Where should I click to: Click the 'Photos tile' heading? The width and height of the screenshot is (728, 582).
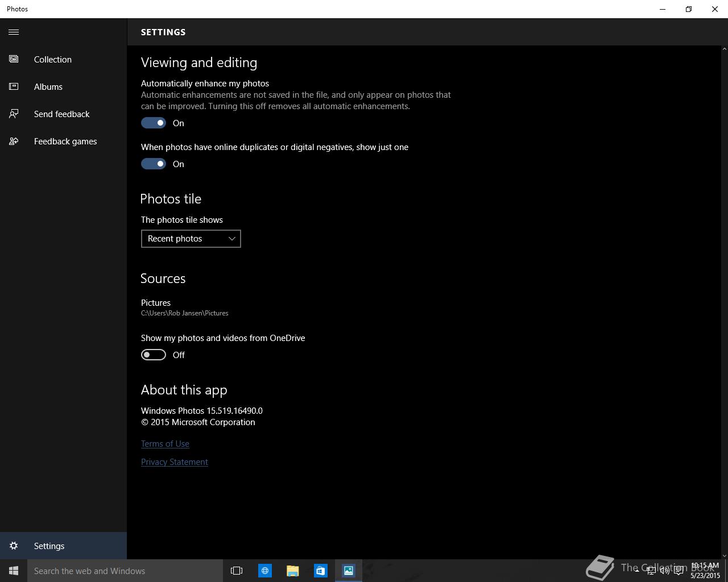point(171,199)
